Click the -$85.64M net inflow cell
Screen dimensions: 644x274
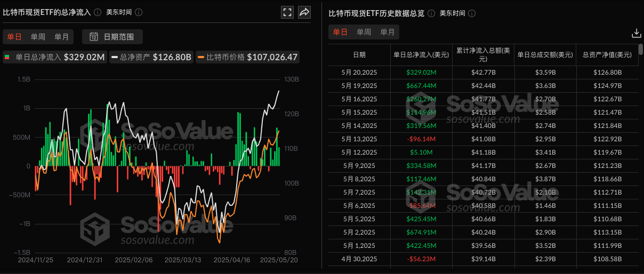(x=421, y=205)
